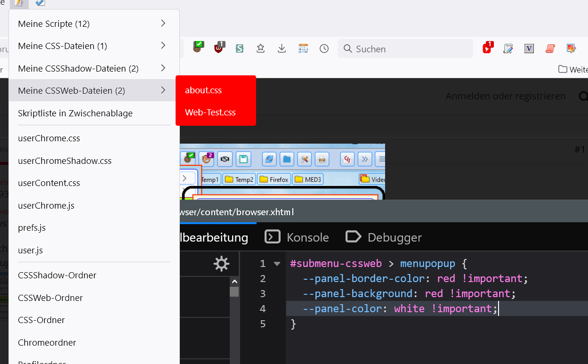This screenshot has height=364, width=588.
Task: Open the history clock icon
Action: (324, 49)
